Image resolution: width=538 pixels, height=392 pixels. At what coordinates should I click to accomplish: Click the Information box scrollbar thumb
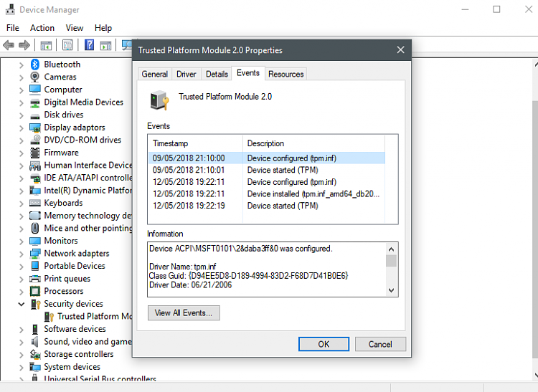391,261
